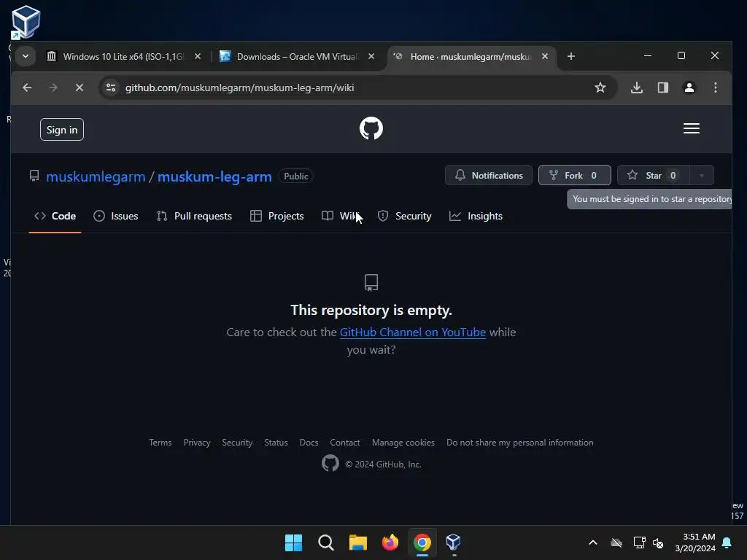Open Chrome three-dot menu
747x560 pixels.
tap(715, 87)
